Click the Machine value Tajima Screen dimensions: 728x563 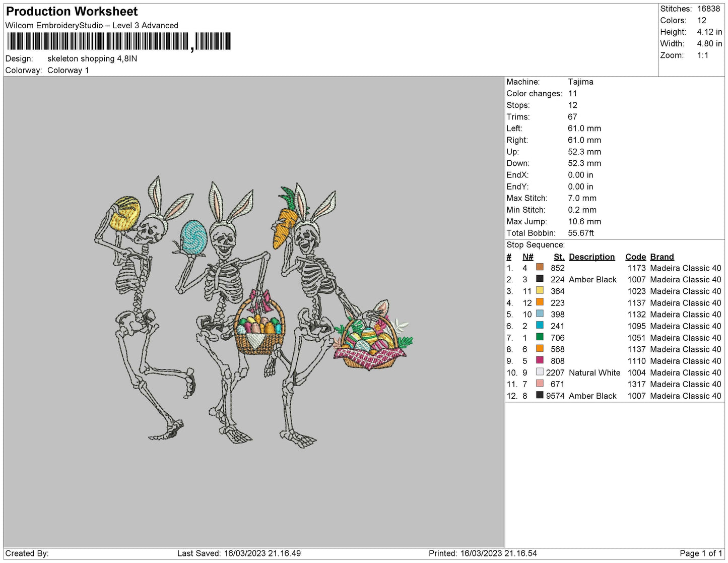click(580, 82)
